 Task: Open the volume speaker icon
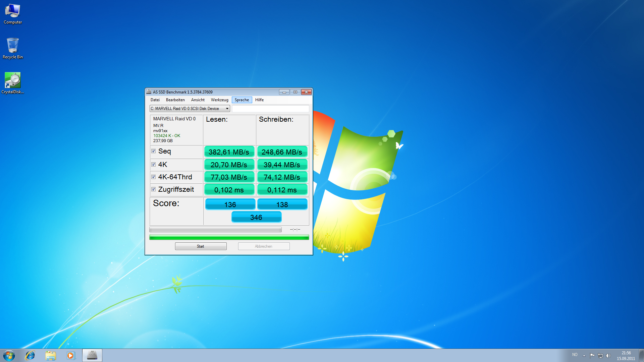[x=608, y=356]
